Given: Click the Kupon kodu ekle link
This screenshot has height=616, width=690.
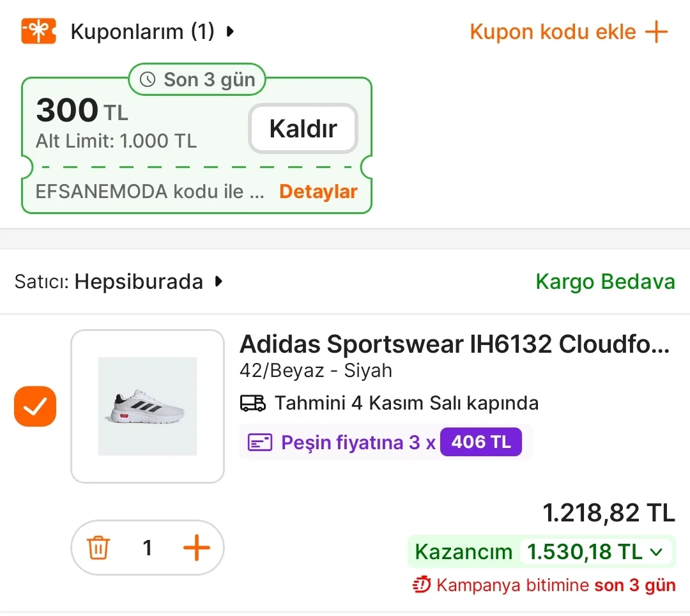Looking at the screenshot, I should click(553, 31).
